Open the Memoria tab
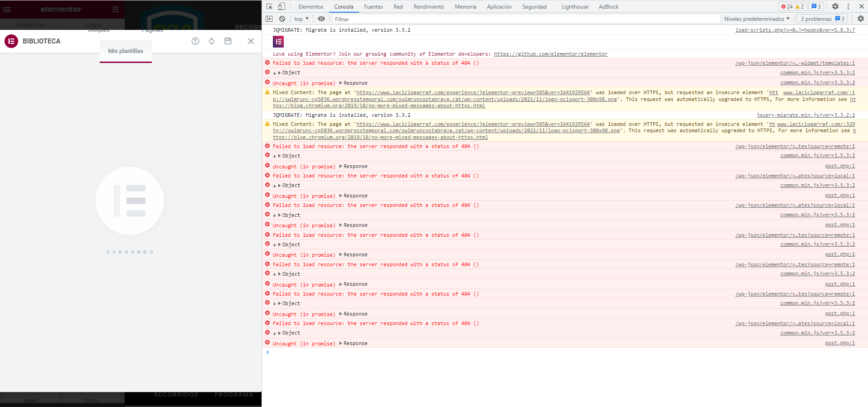The width and height of the screenshot is (868, 407). 466,7
